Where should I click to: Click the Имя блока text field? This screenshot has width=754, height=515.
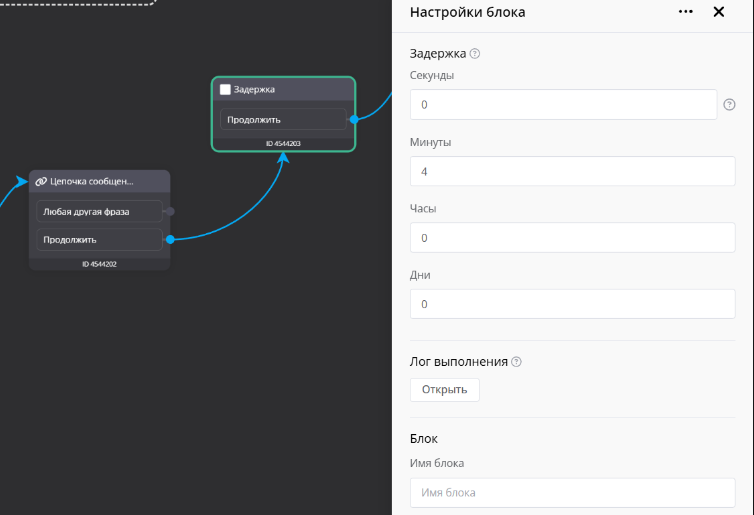tap(572, 492)
